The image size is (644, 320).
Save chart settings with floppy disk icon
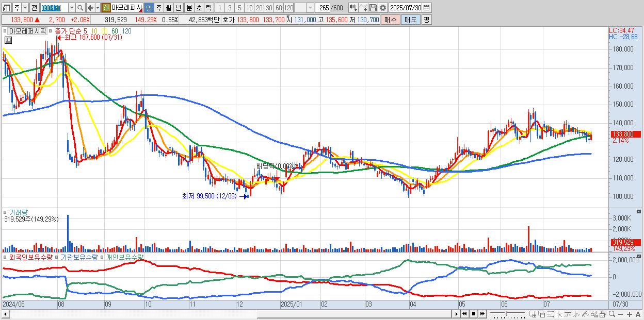(x=373, y=8)
